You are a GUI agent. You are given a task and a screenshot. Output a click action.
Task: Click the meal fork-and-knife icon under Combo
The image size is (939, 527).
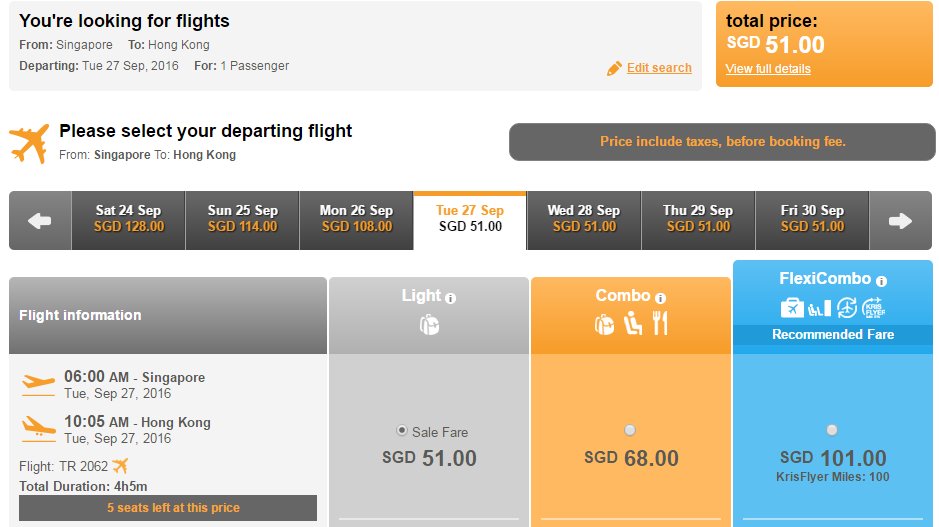point(660,323)
